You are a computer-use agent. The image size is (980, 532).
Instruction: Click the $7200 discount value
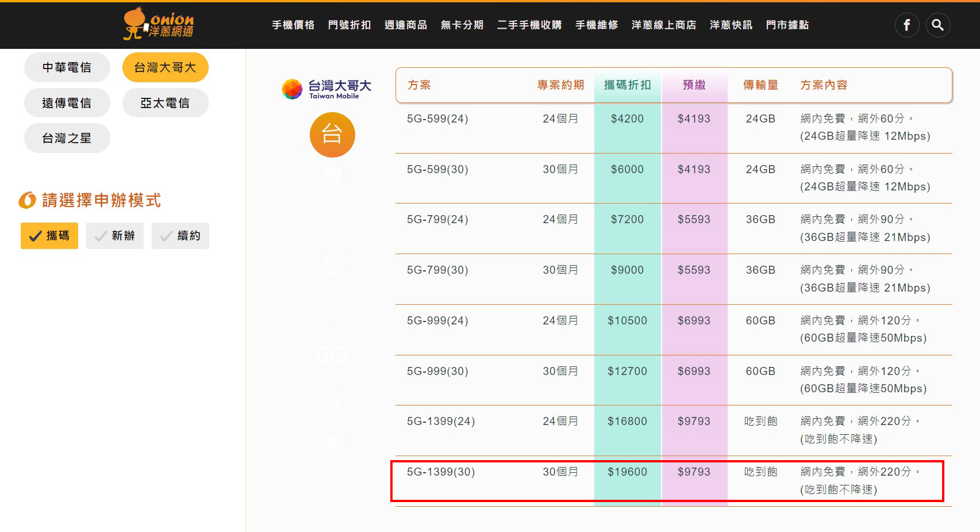tap(627, 219)
